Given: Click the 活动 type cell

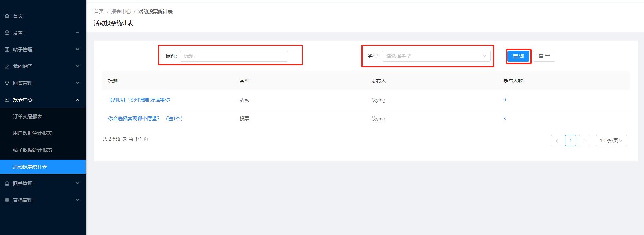Looking at the screenshot, I should (x=244, y=100).
